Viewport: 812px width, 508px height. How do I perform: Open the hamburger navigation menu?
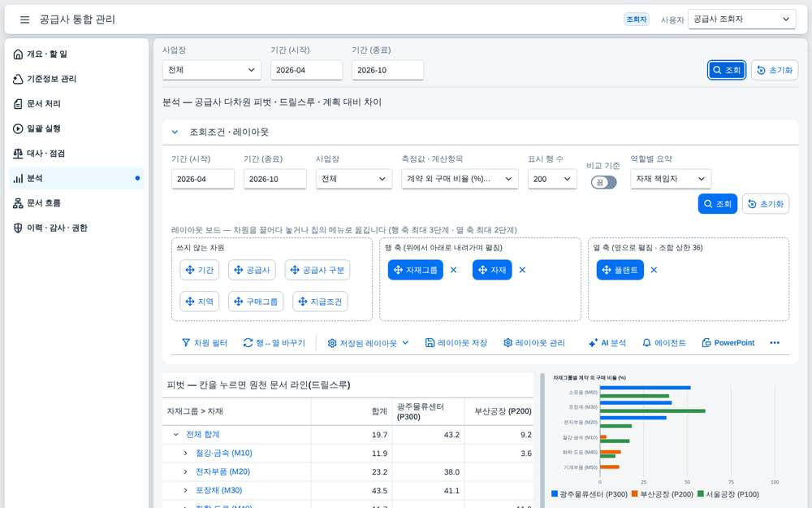[24, 20]
